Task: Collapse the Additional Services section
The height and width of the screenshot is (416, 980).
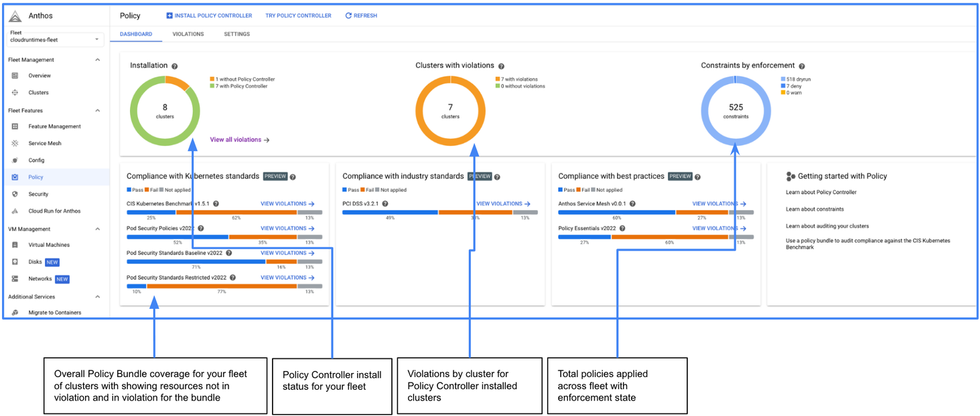Action: (98, 297)
